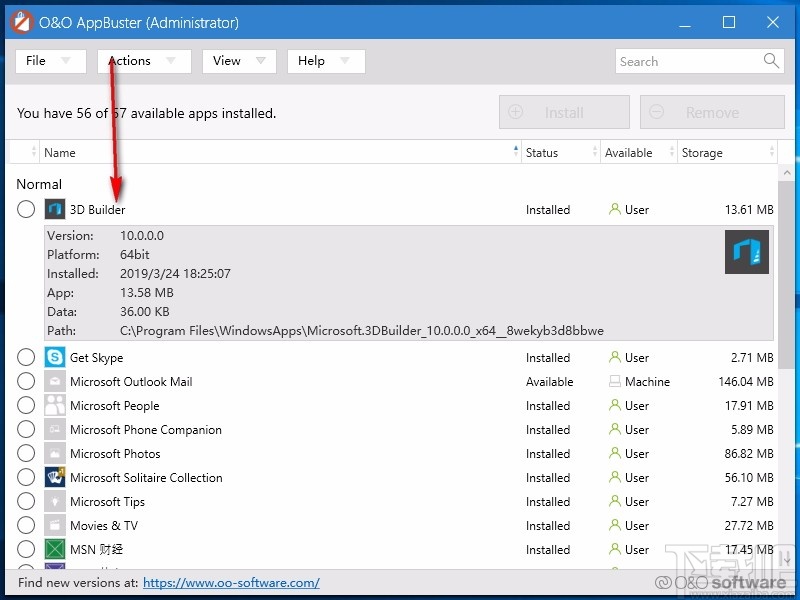Click the search magnifier icon
The width and height of the screenshot is (800, 600).
[x=770, y=61]
